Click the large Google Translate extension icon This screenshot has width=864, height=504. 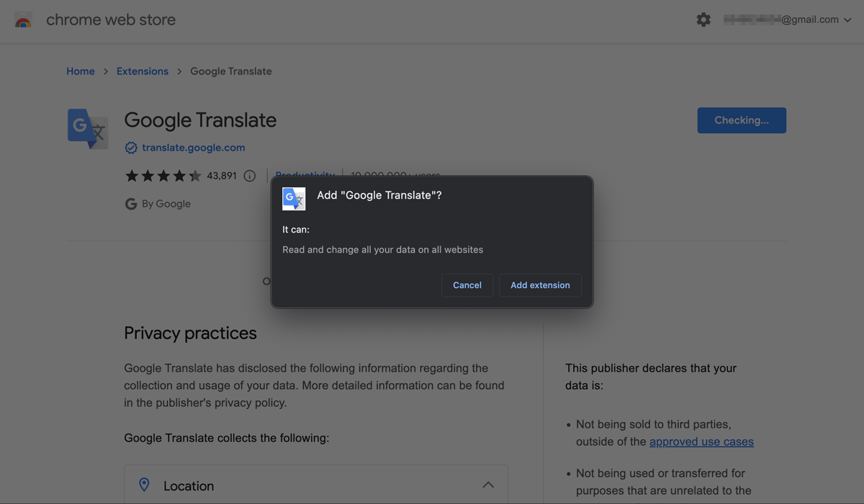[x=88, y=129]
